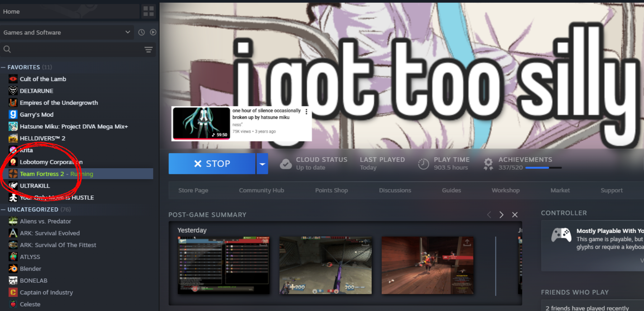Select the ATLYSS icon

tap(13, 257)
